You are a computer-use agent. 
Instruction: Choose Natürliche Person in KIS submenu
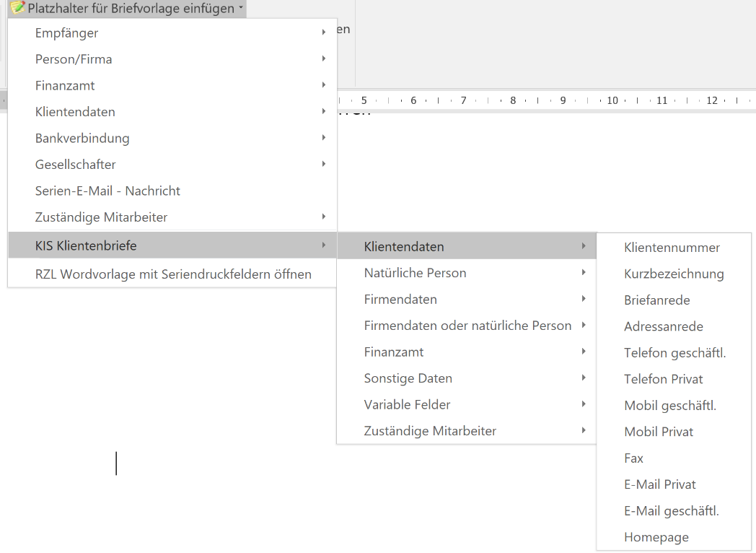(x=415, y=273)
